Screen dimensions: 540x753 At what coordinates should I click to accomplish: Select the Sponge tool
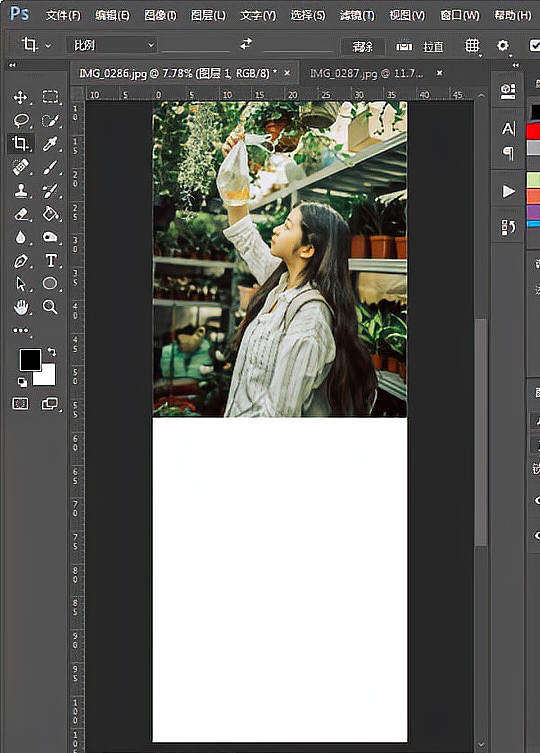pos(50,237)
